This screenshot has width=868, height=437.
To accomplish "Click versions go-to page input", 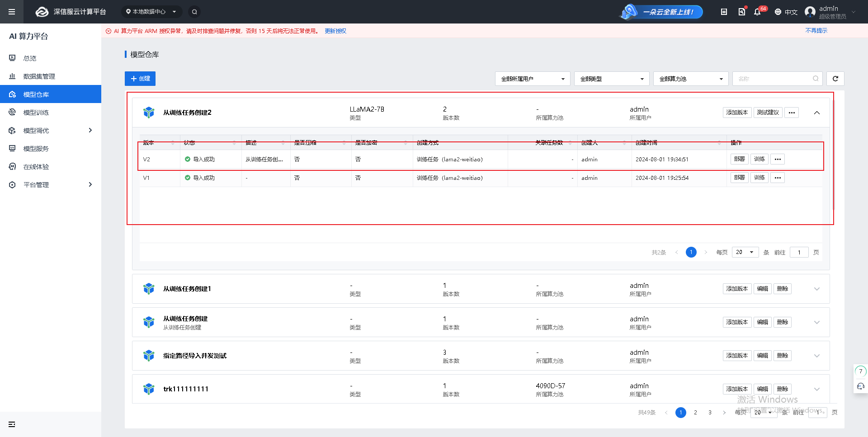I will pyautogui.click(x=799, y=252).
